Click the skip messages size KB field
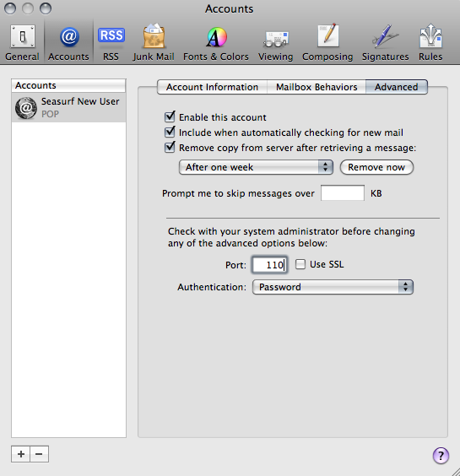Image resolution: width=460 pixels, height=476 pixels. coord(343,193)
